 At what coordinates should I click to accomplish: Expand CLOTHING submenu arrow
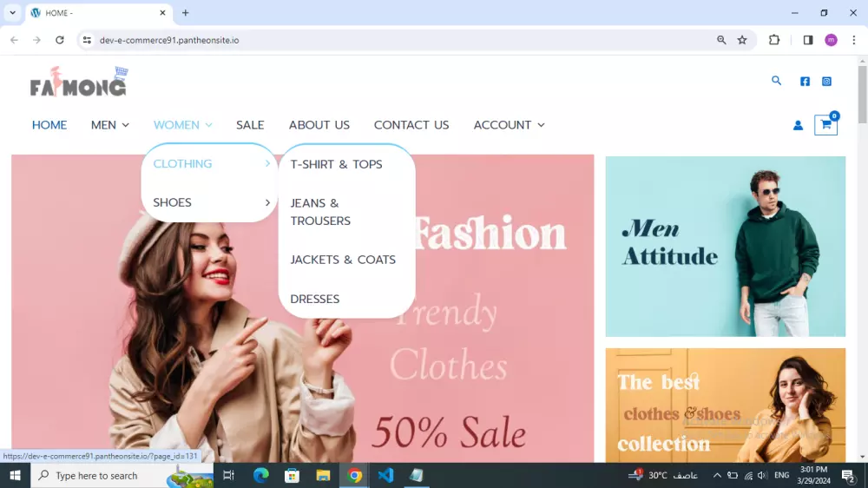[267, 163]
